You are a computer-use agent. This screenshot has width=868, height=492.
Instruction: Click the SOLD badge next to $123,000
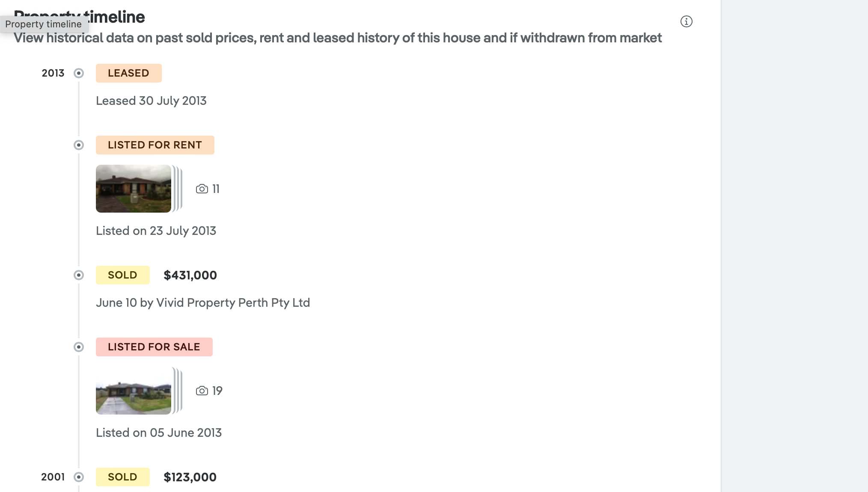123,477
